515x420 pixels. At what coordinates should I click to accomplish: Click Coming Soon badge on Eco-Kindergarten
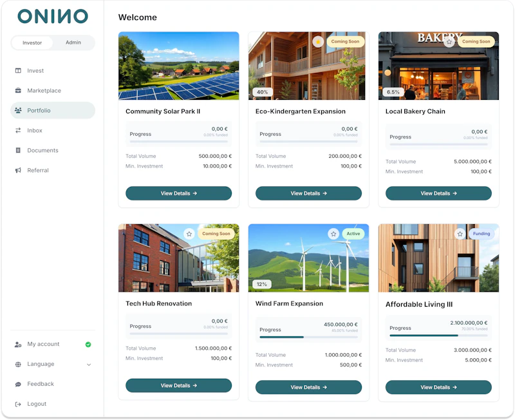345,41
